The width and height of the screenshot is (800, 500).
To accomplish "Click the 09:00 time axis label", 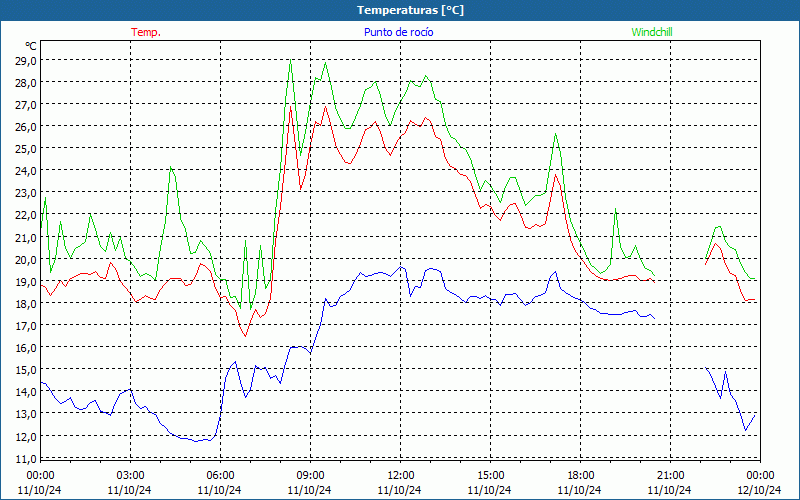I will coord(310,476).
